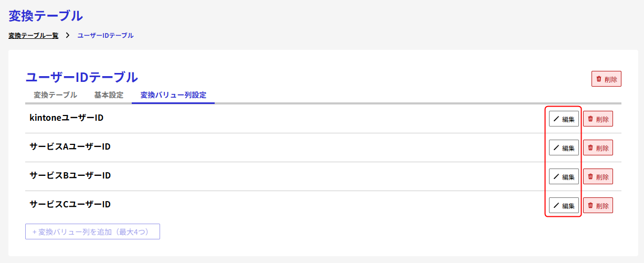644x263 pixels.
Task: Open the 基本設定 tab
Action: point(109,95)
